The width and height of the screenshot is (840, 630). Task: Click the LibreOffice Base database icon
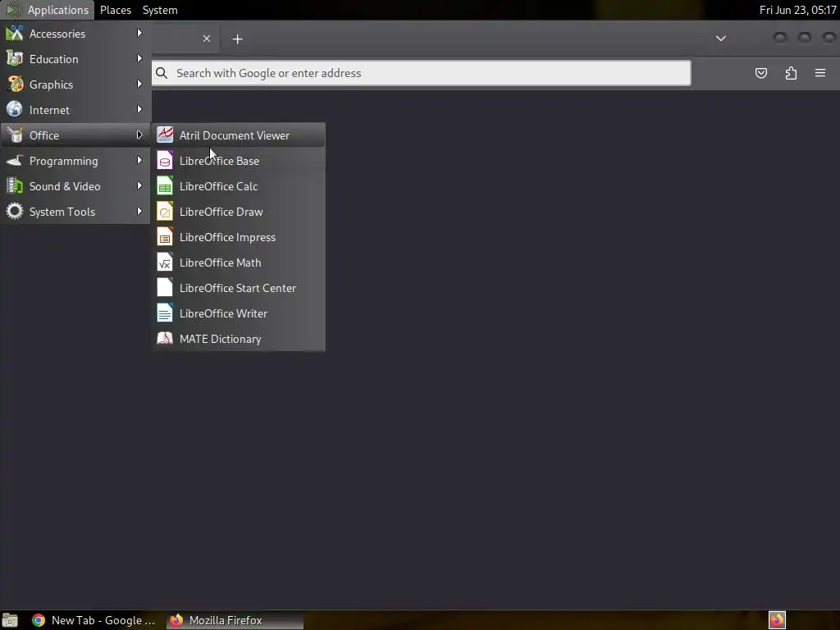165,161
